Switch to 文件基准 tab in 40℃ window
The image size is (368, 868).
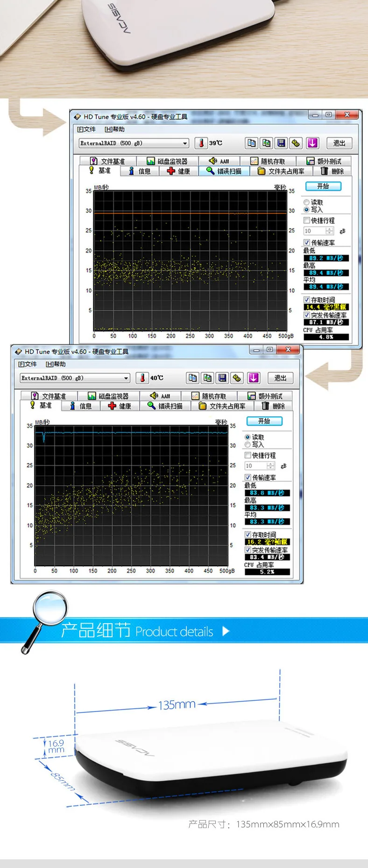[x=49, y=396]
